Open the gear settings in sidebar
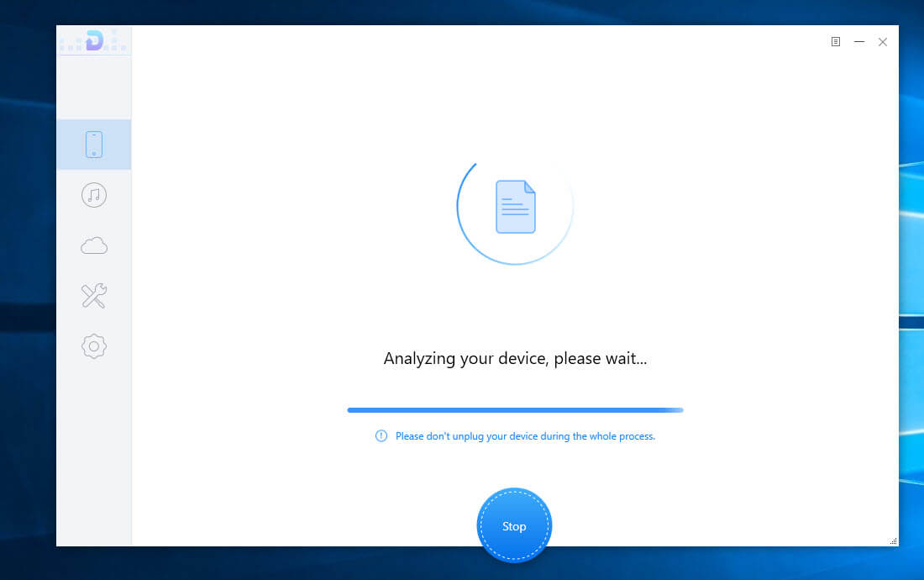This screenshot has height=580, width=924. click(x=94, y=346)
